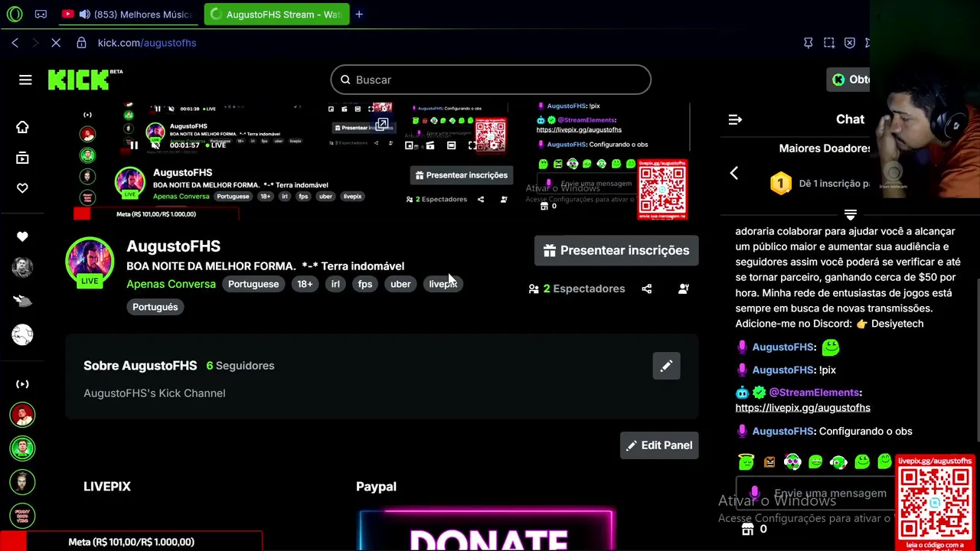Screen dimensions: 980x551
Task: Click the Envie uma mensagem chat input
Action: point(815,494)
